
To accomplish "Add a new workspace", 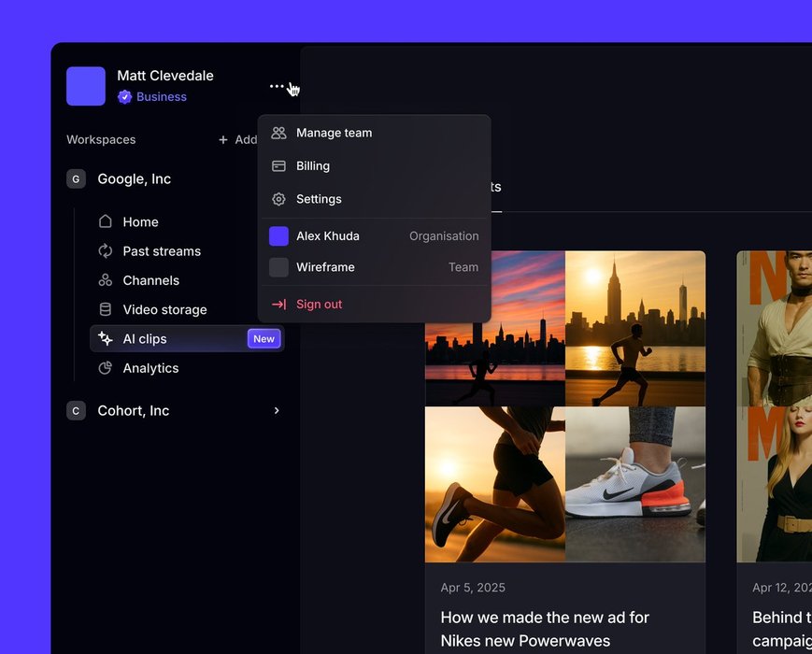I will 237,139.
